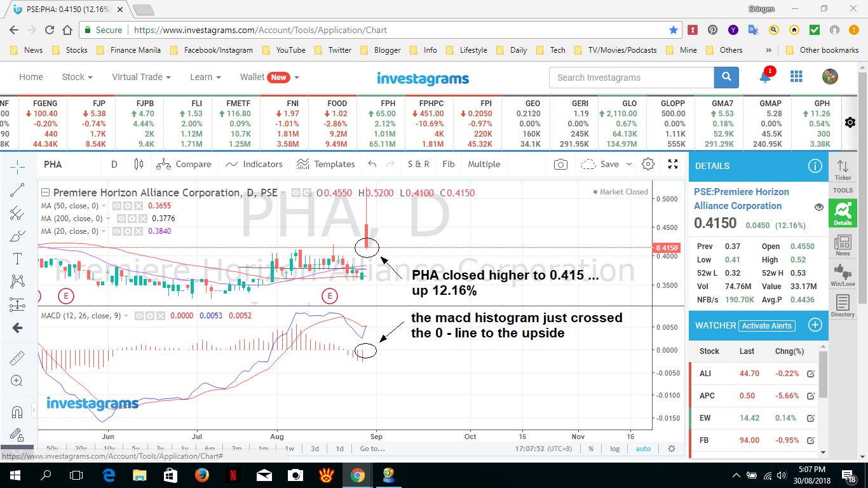This screenshot has height=488, width=868.
Task: Open the Home navigation item
Action: click(31, 77)
